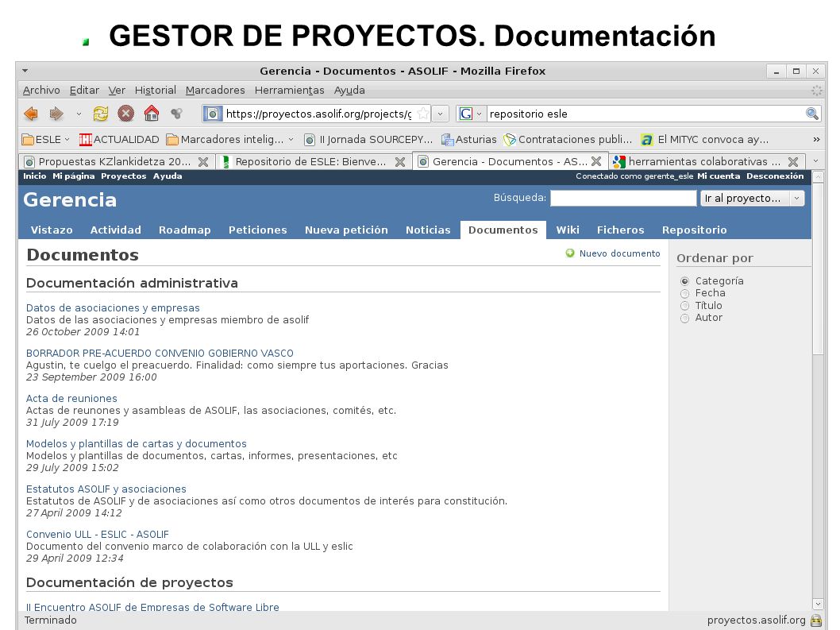840x630 pixels.
Task: Open the ACTUALIDAD bookmark
Action: pyautogui.click(x=119, y=139)
